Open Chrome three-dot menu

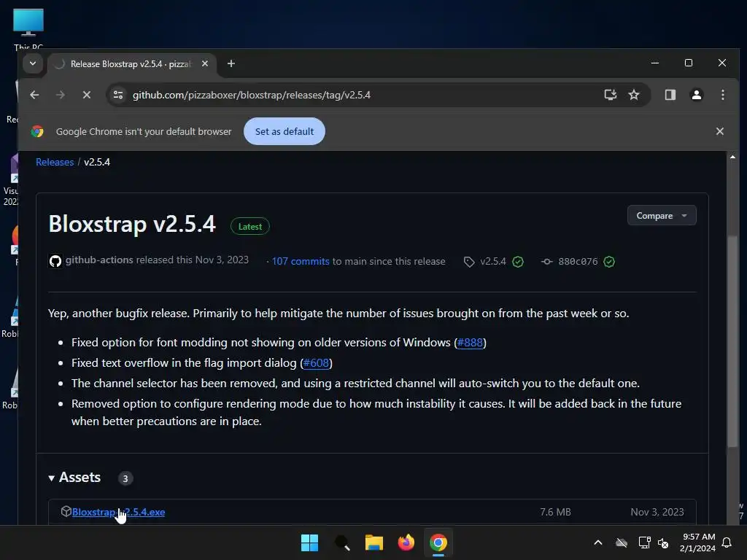click(x=723, y=95)
